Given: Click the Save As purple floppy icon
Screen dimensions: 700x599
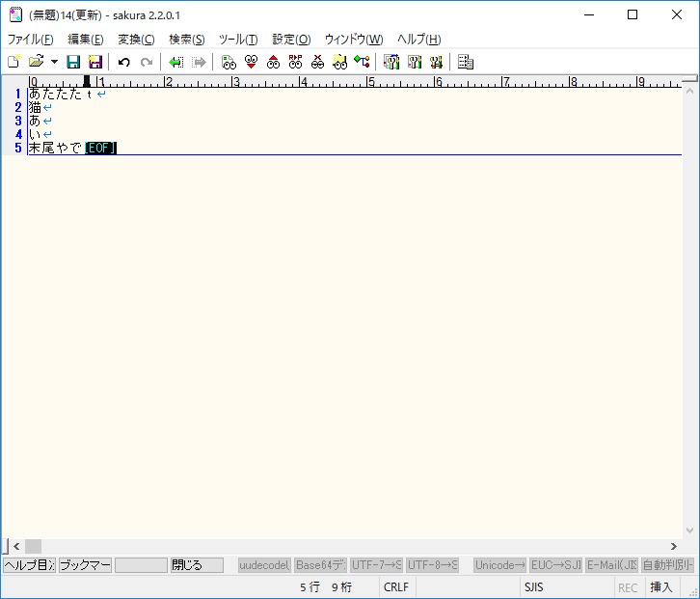Looking at the screenshot, I should click(x=95, y=62).
